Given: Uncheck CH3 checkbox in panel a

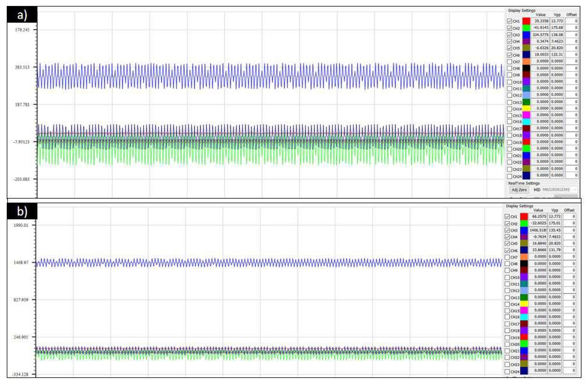Looking at the screenshot, I should (509, 35).
